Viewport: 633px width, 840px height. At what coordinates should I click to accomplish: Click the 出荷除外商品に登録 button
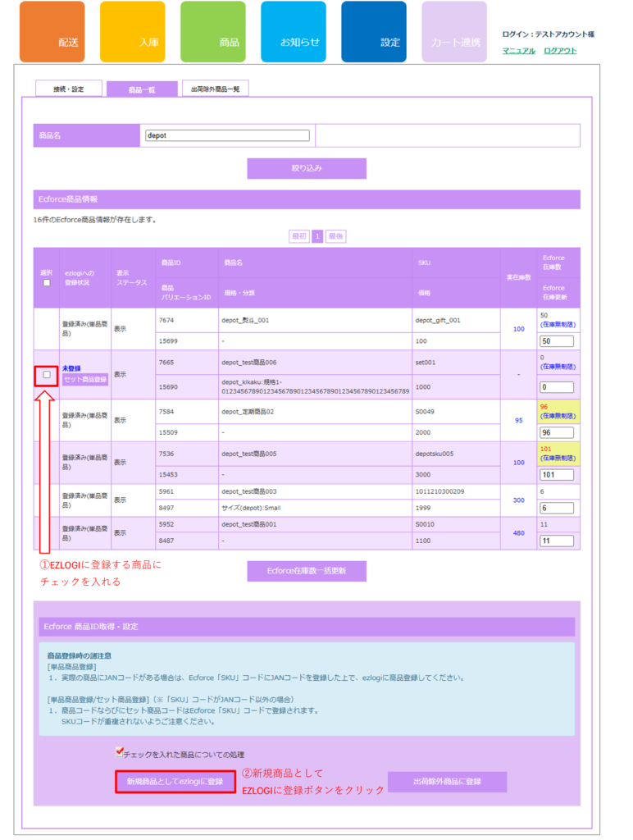coord(447,782)
